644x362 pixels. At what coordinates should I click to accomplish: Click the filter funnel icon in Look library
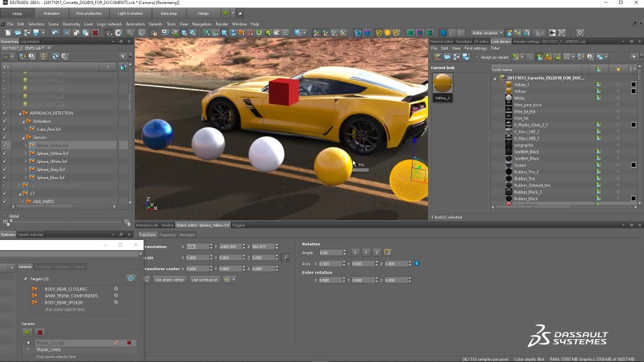pyautogui.click(x=634, y=57)
